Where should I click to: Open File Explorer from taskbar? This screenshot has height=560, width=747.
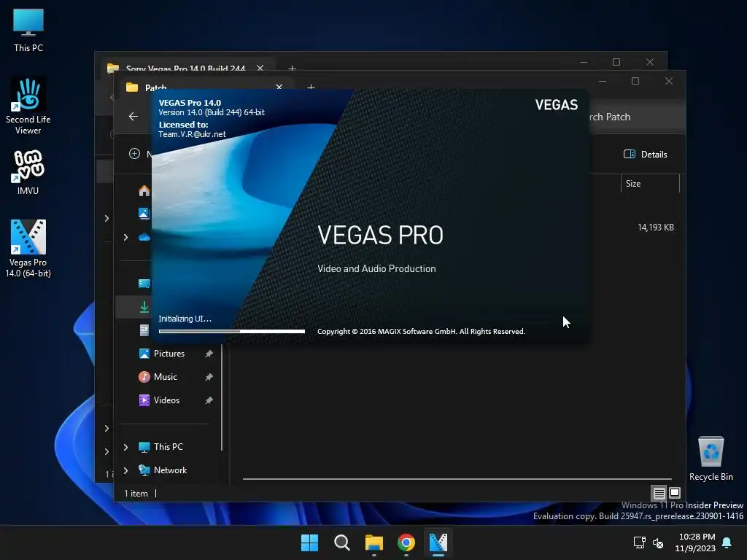coord(374,542)
